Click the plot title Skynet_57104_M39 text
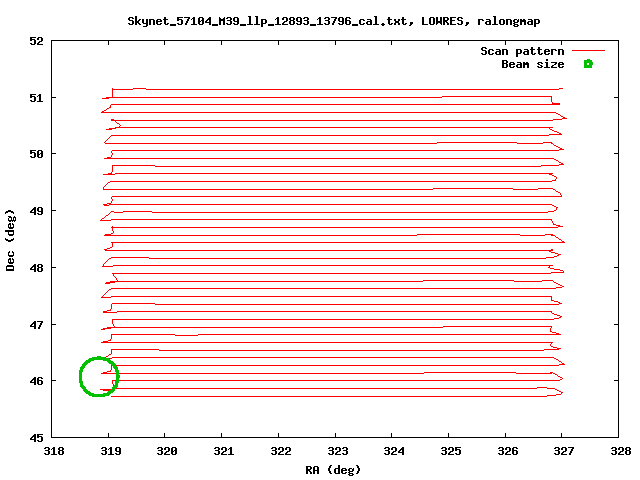Viewport: 640px width, 480px height. (x=333, y=21)
